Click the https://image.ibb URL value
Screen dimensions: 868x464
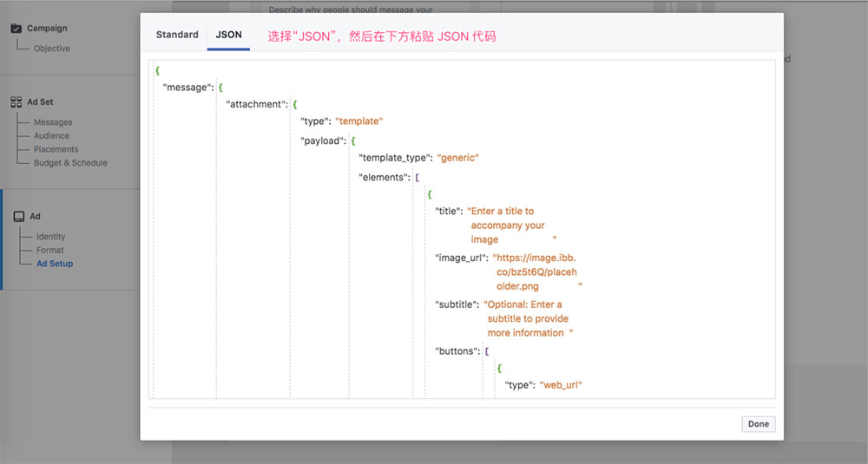click(534, 258)
